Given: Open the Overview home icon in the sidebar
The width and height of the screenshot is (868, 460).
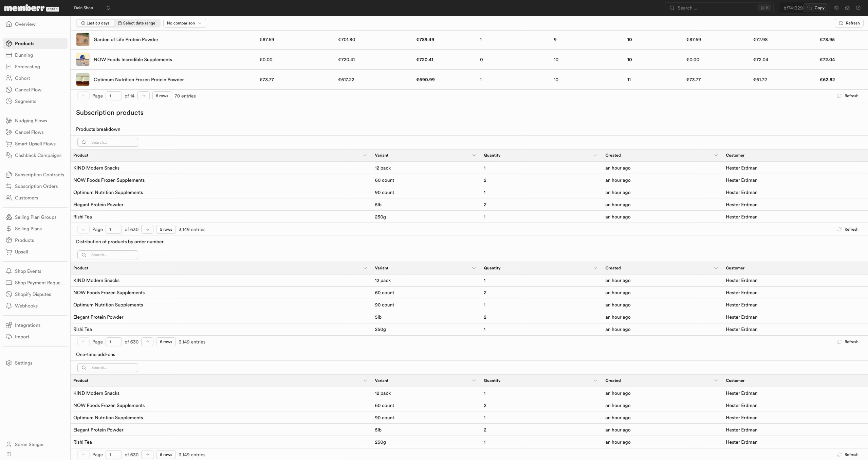Looking at the screenshot, I should click(x=9, y=24).
